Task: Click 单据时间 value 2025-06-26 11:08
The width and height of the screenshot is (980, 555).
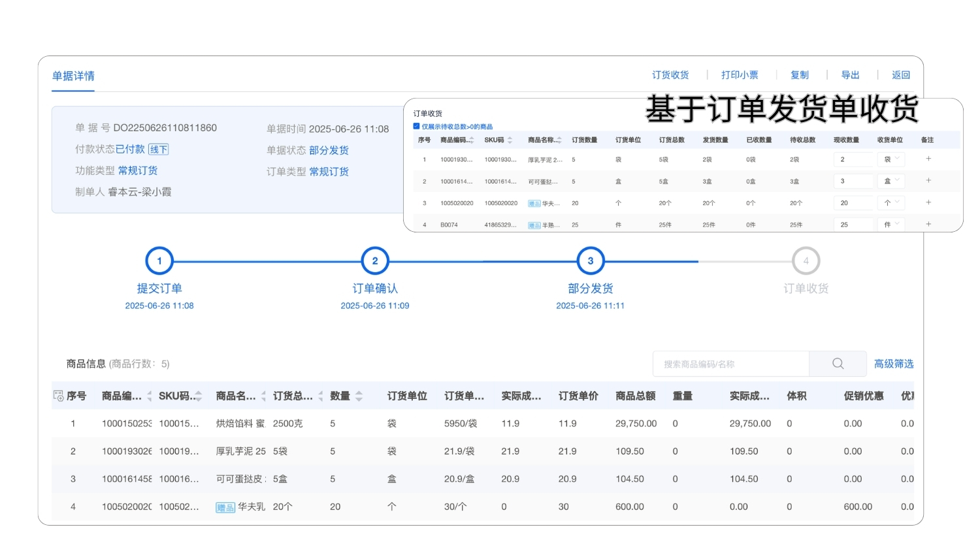Action: [349, 129]
